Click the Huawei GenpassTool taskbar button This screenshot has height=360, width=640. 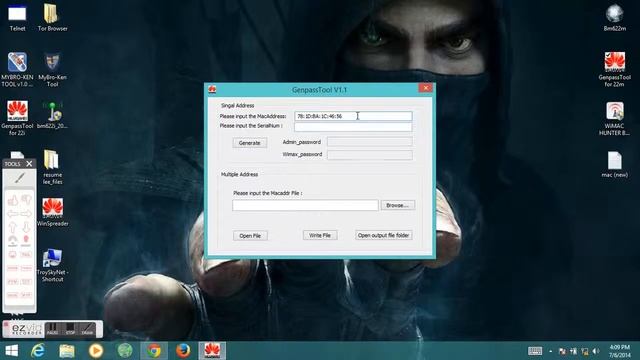coord(212,351)
